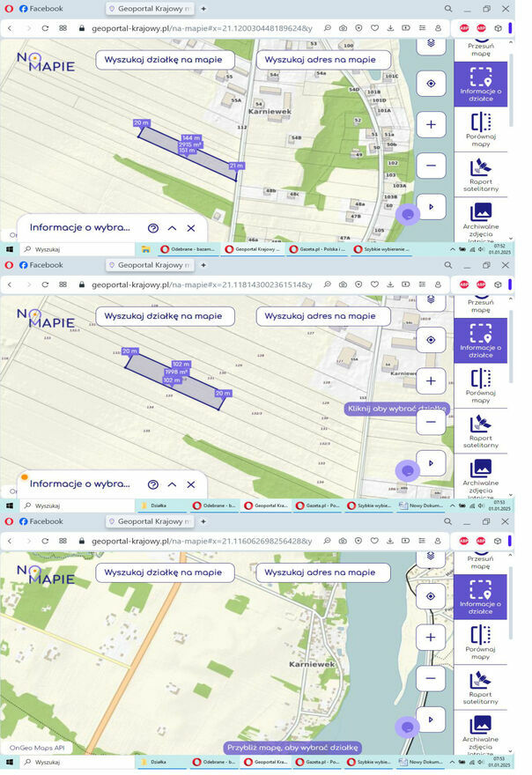The width and height of the screenshot is (532, 775).
Task: Click help icon in top Informacje panel
Action: pyautogui.click(x=153, y=227)
